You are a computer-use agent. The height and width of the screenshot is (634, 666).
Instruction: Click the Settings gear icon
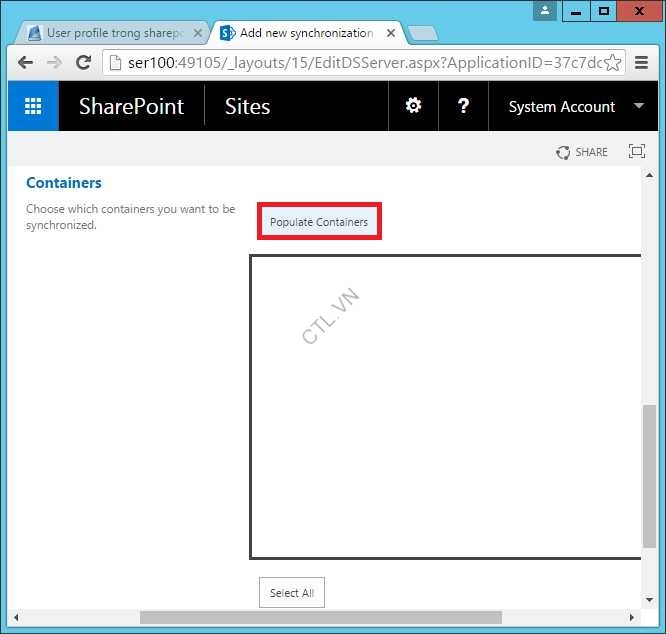[x=413, y=106]
